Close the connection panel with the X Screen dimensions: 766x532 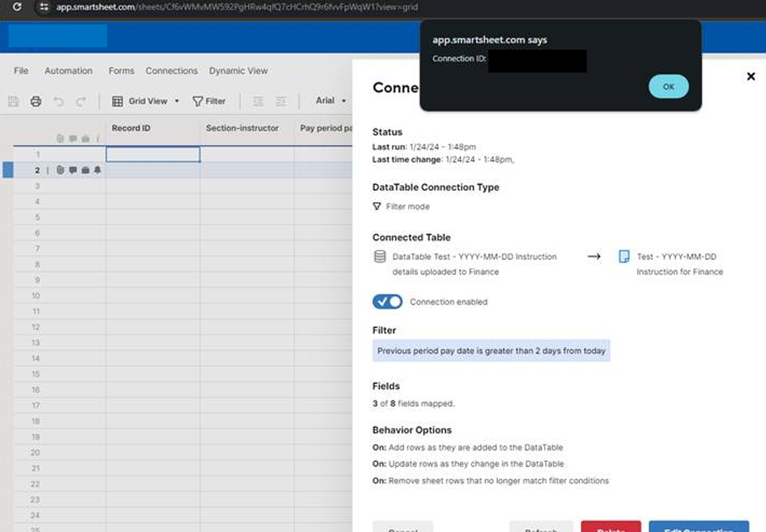751,76
